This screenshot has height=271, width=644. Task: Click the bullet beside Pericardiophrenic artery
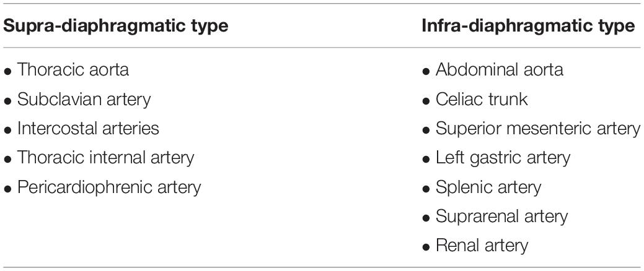coord(7,189)
